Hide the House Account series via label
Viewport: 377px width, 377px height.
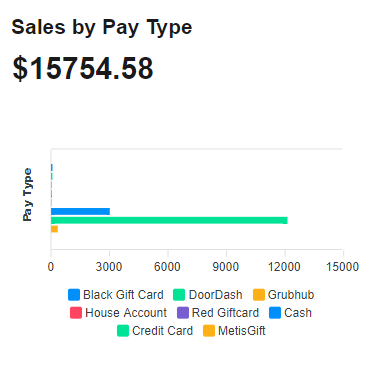pyautogui.click(x=126, y=313)
